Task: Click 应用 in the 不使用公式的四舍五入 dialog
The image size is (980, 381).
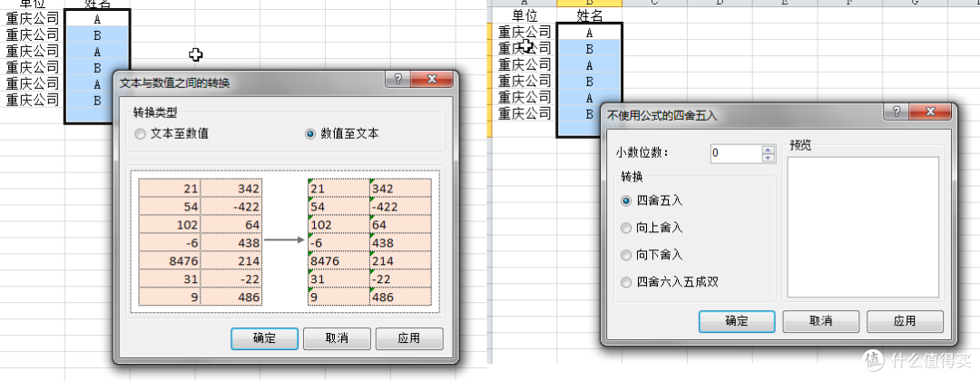Action: 905,322
